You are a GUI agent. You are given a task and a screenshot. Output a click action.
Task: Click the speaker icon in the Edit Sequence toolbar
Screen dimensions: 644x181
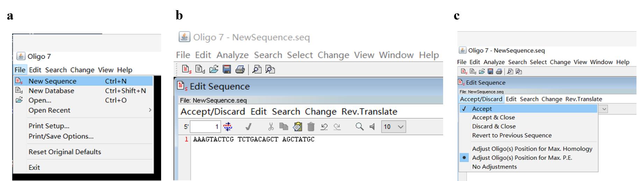372,126
